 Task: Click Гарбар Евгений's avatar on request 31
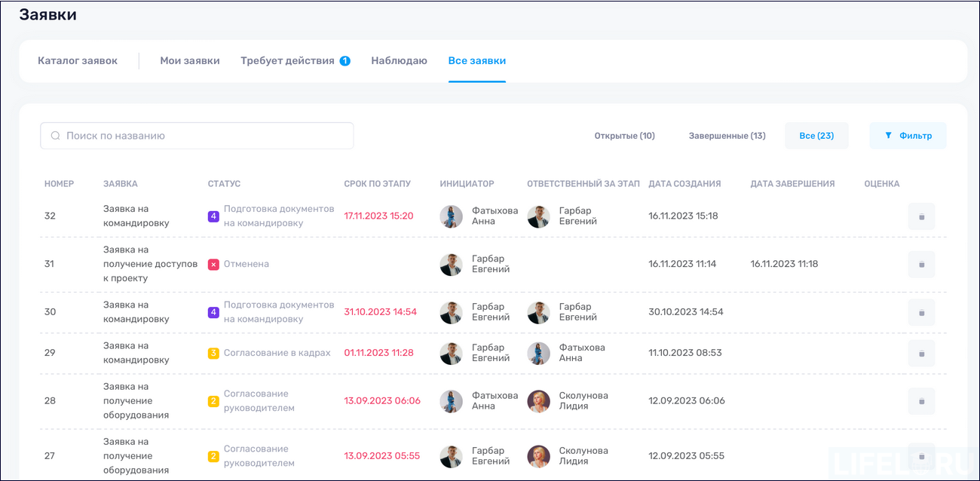452,264
